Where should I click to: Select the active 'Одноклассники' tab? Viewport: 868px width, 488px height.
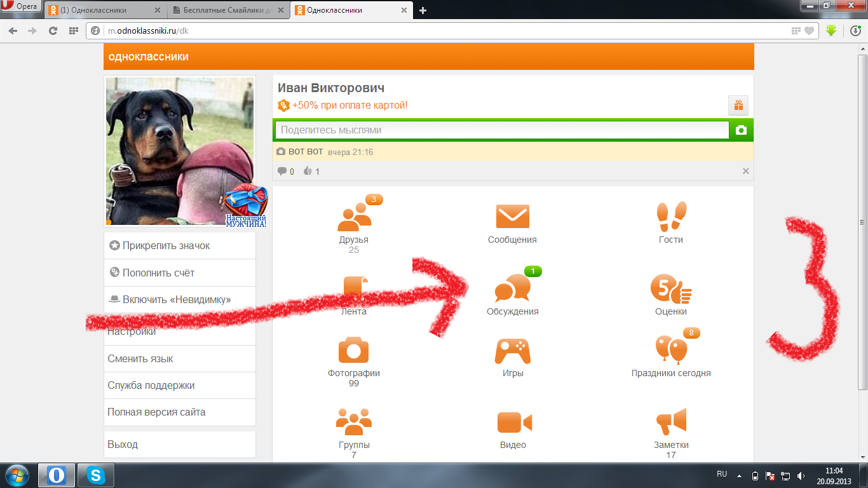tap(351, 10)
